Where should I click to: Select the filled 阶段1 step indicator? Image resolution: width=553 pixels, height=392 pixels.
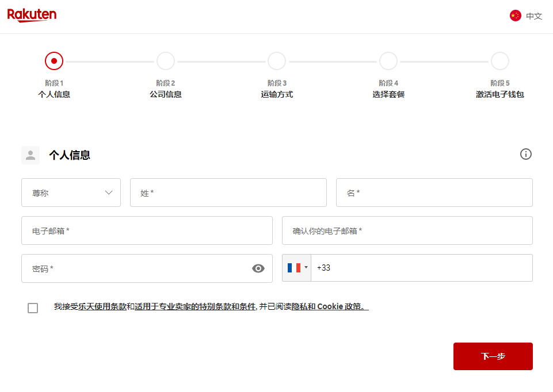tap(54, 60)
